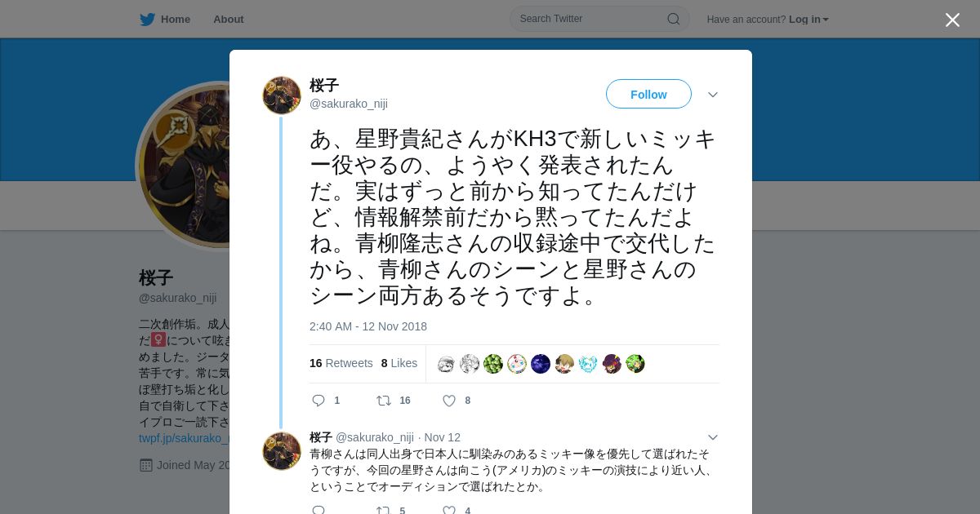This screenshot has height=514, width=980.
Task: Go to the Home tab
Action: pyautogui.click(x=165, y=20)
